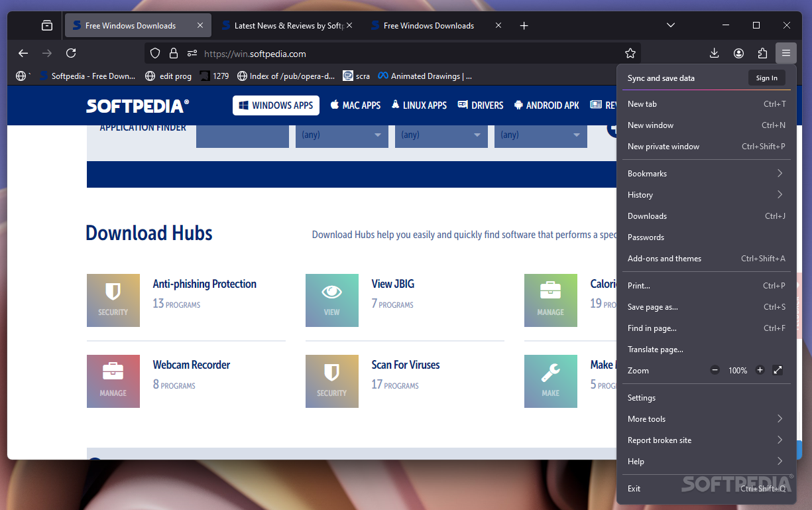Viewport: 812px width, 510px height.
Task: Expand the Help submenu
Action: coord(707,462)
